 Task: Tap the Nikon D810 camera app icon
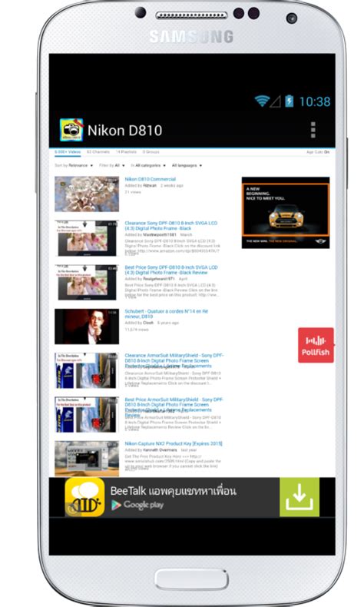pyautogui.click(x=71, y=130)
